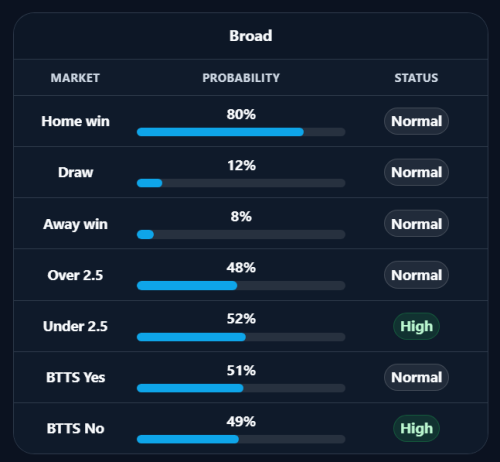The height and width of the screenshot is (462, 500).
Task: Click the Home win market label
Action: (75, 121)
